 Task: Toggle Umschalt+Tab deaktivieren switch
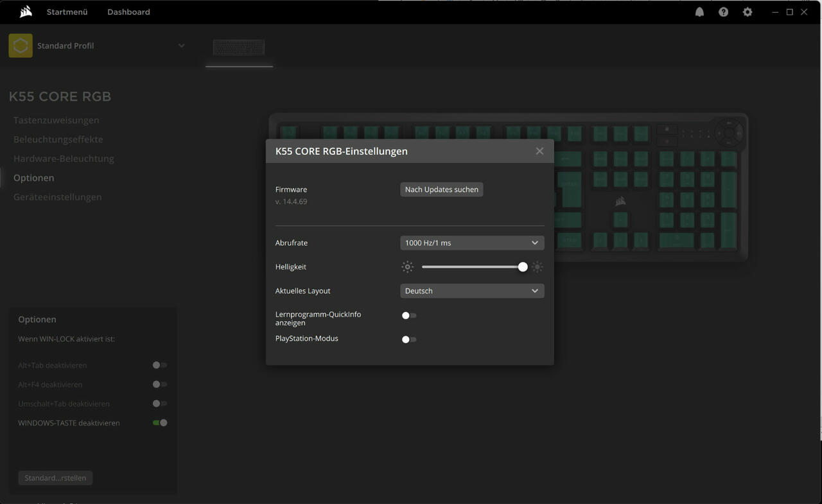(x=160, y=403)
